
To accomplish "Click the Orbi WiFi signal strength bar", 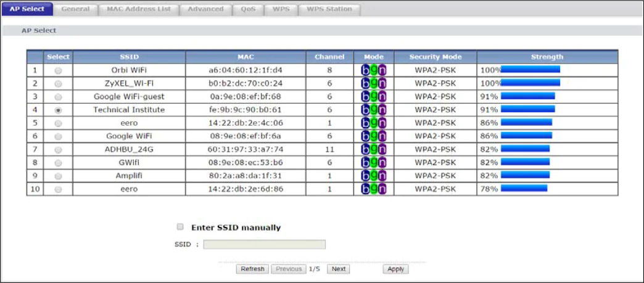I will [x=530, y=70].
